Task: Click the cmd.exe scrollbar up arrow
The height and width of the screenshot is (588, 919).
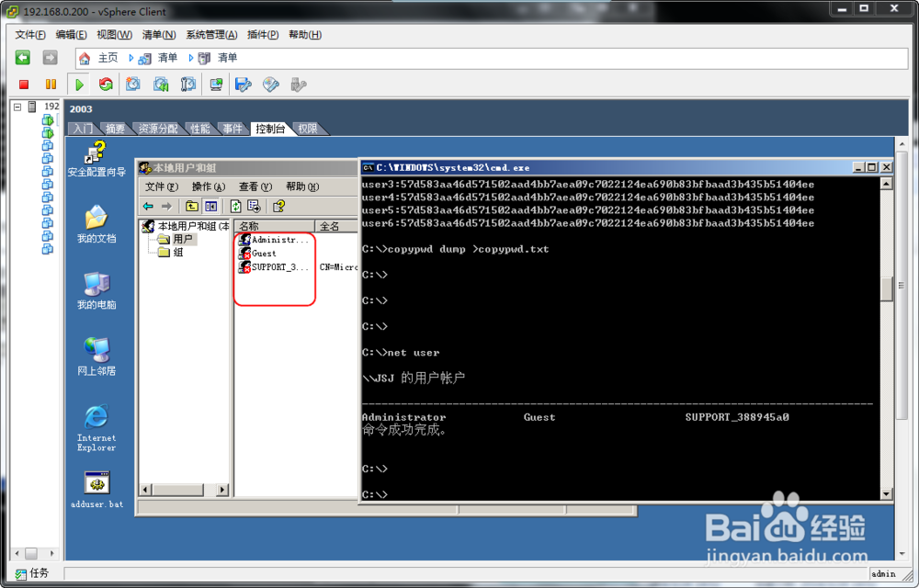Action: 886,184
